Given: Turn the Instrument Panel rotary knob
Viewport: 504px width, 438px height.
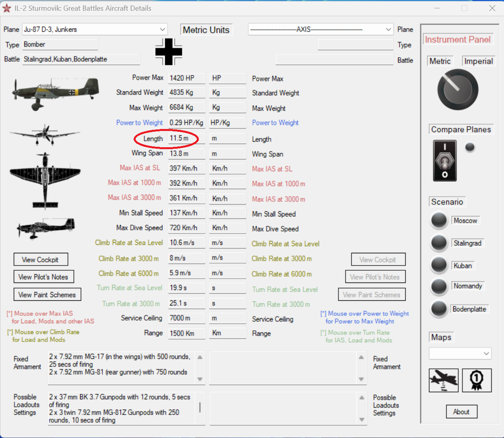Looking at the screenshot, I should point(458,89).
